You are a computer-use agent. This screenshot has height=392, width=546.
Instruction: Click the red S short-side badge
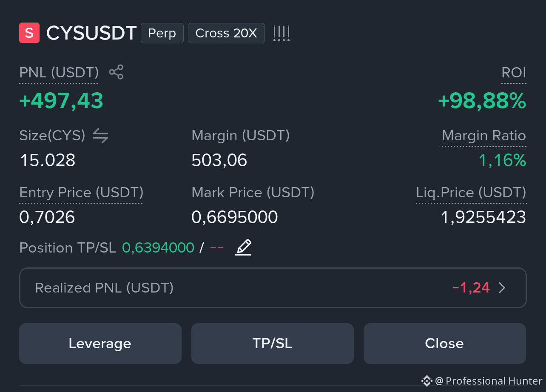29,33
